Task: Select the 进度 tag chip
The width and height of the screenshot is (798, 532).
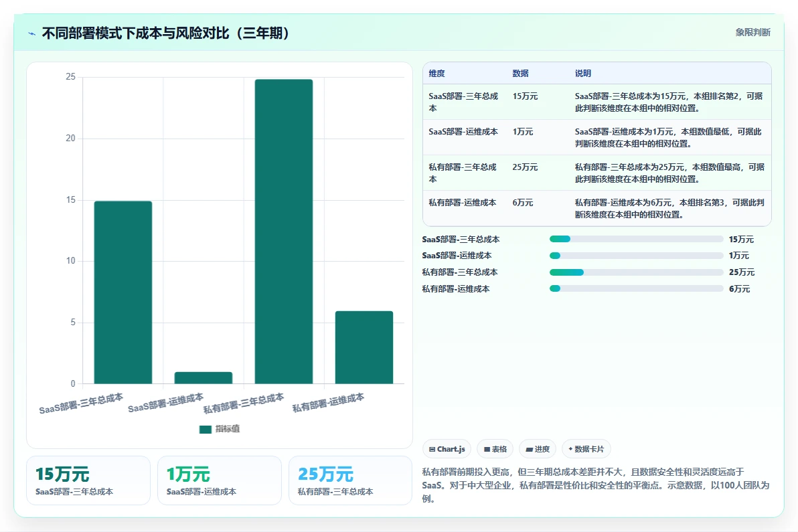Action: coord(538,449)
